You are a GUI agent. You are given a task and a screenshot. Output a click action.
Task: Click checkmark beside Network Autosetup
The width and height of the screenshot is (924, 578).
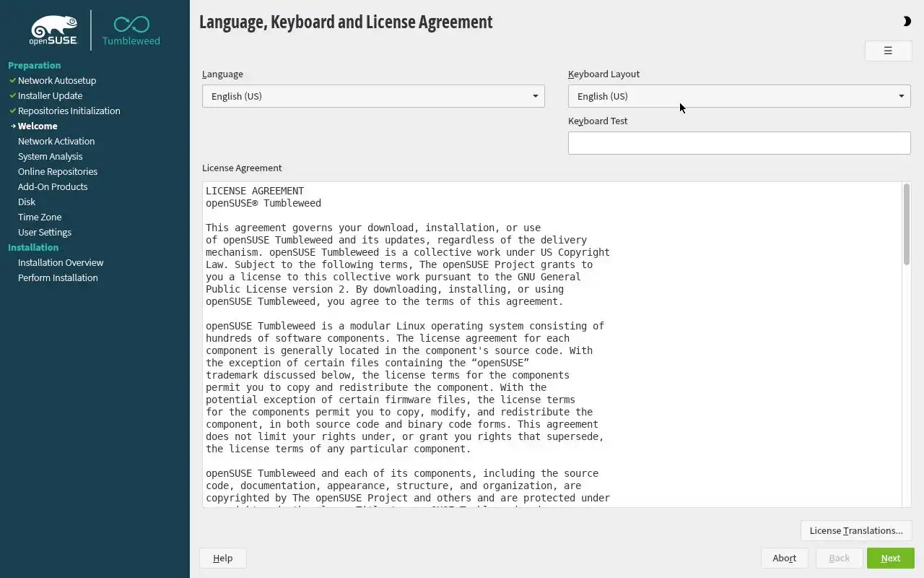click(12, 80)
